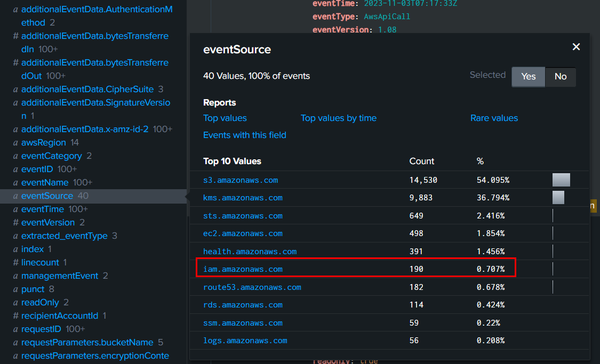Select the eventCategory field

[51, 156]
